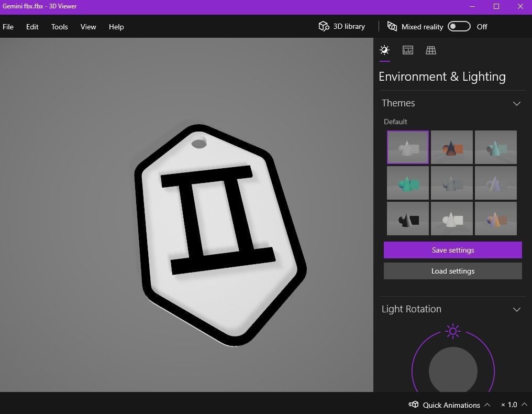Select the orange and purple shapes theme
The image size is (532, 414).
496,219
